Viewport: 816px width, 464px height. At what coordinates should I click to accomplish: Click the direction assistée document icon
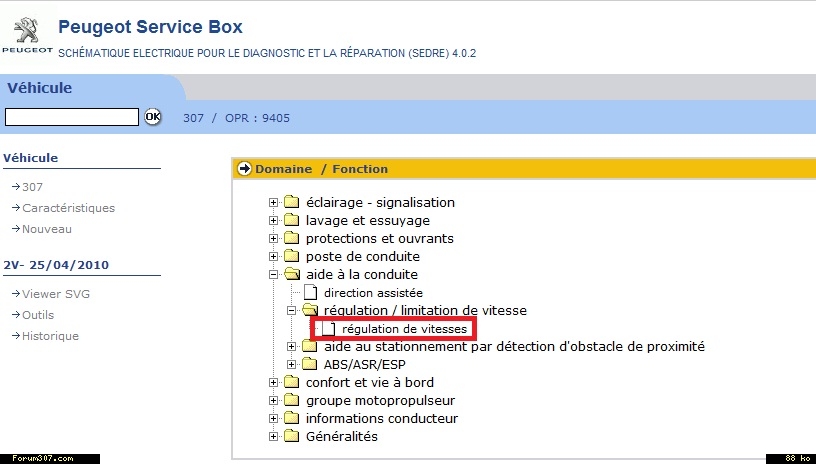pyautogui.click(x=311, y=292)
